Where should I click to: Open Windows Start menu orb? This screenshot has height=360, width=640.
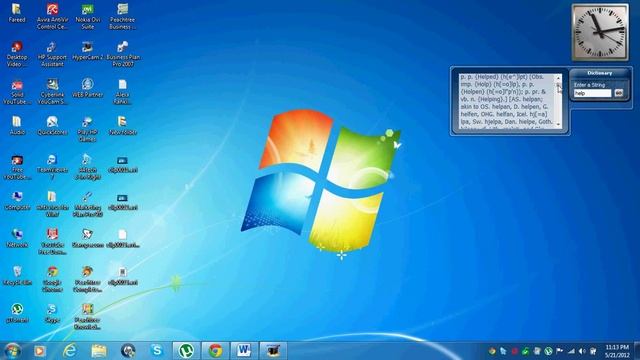[13, 351]
